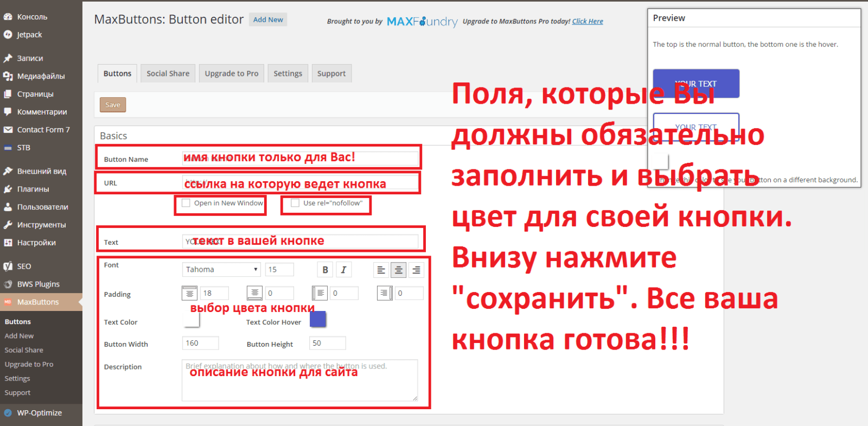The width and height of the screenshot is (868, 426).
Task: Pick the Text Color Hover swatch
Action: (318, 319)
